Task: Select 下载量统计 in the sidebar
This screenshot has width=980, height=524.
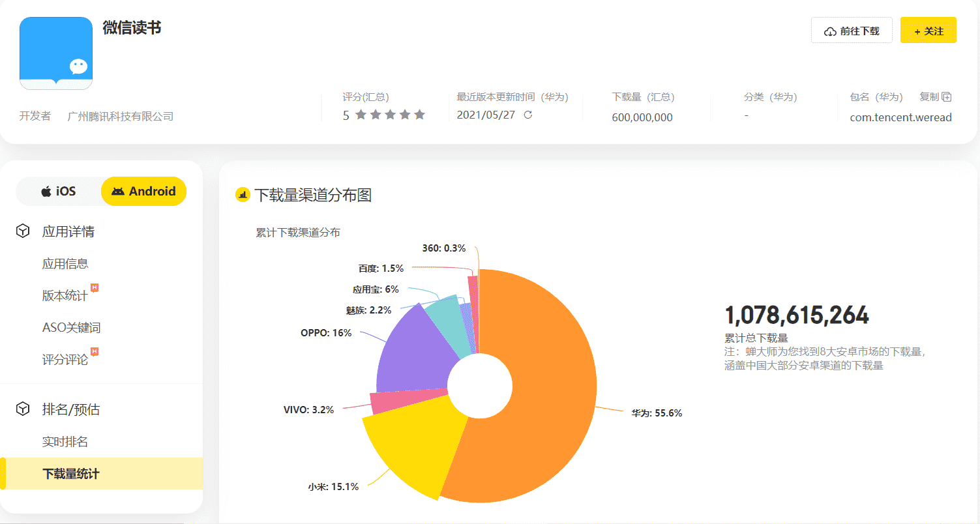Action: click(x=101, y=474)
